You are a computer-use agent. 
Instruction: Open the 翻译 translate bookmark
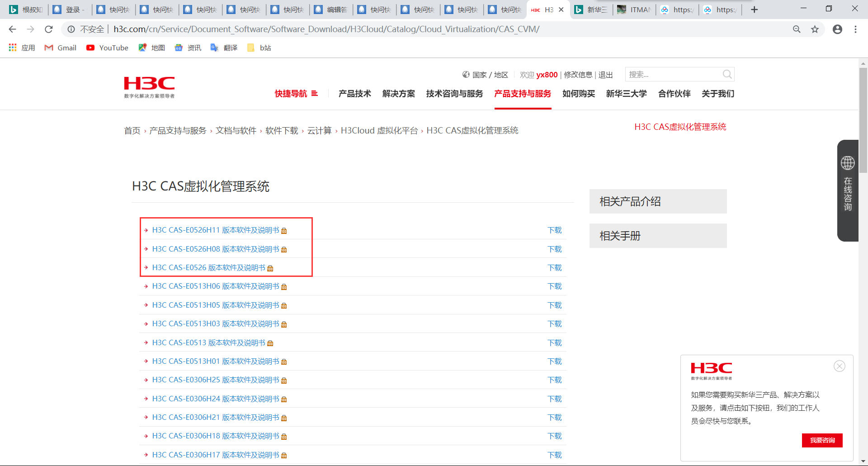pyautogui.click(x=224, y=48)
